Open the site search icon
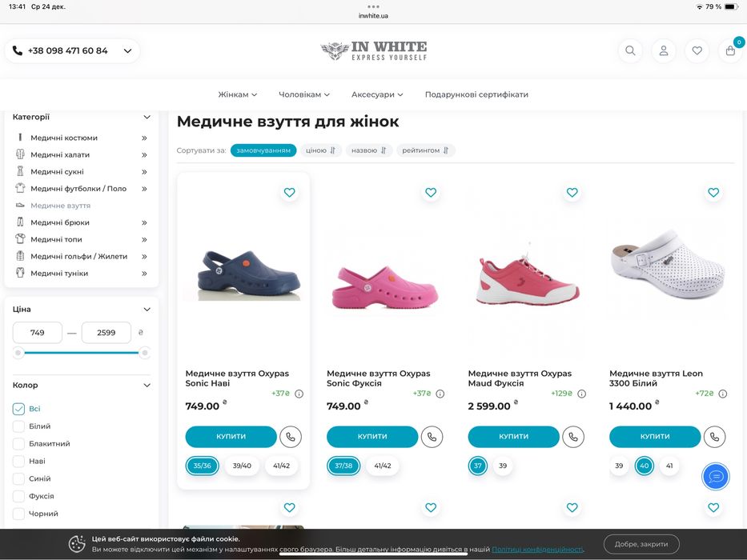 (630, 50)
